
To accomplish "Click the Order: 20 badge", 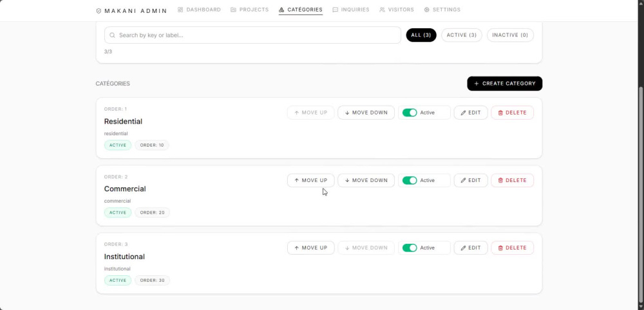I will coord(153,213).
